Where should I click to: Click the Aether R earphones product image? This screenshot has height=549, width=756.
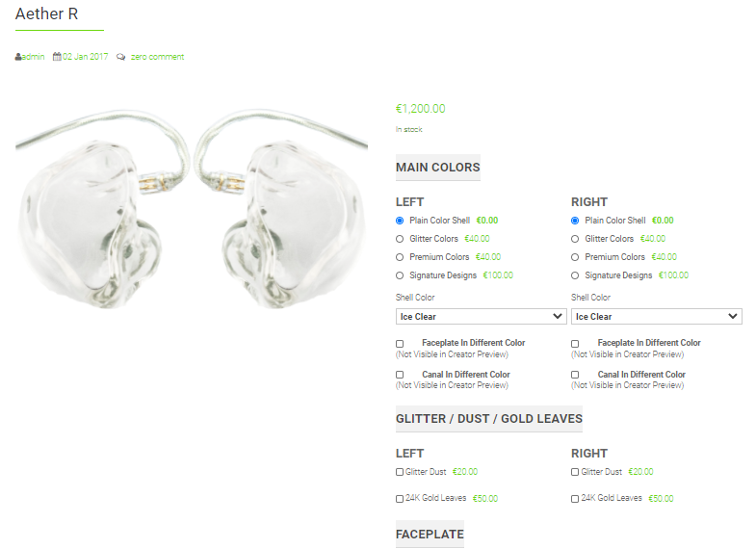point(192,210)
